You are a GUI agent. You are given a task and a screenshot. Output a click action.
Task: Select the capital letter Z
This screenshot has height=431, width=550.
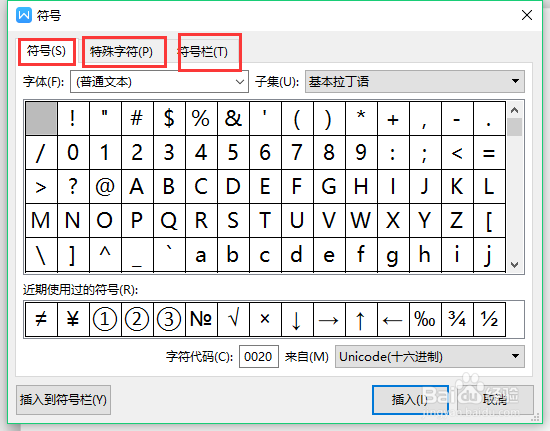[x=457, y=221]
